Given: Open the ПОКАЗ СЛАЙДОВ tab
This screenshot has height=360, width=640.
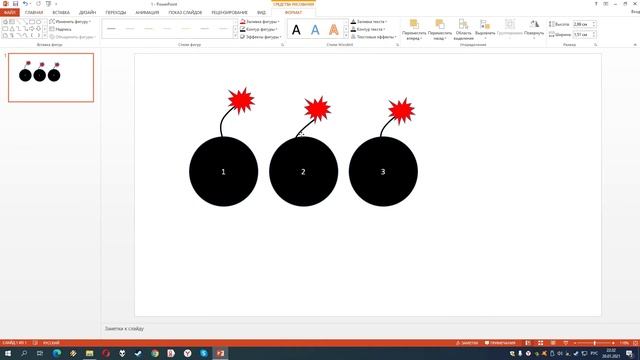Looking at the screenshot, I should click(x=185, y=13).
